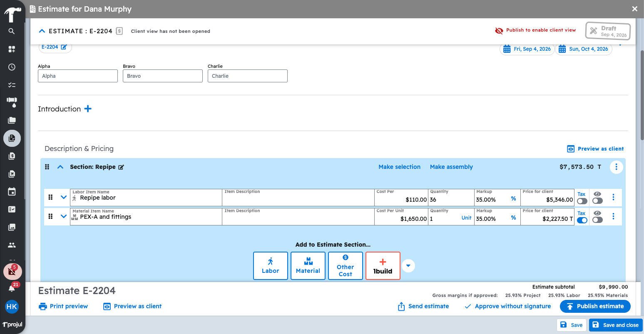The width and height of the screenshot is (644, 334).
Task: Expand the PEX-A and fittings row chevron
Action: click(64, 216)
